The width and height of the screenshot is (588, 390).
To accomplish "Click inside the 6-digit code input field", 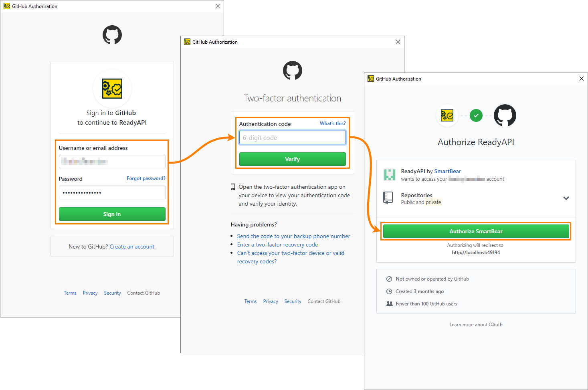I will pyautogui.click(x=292, y=137).
